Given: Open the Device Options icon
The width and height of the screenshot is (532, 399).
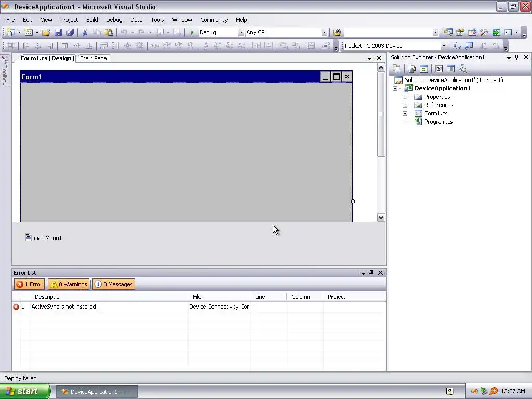Looking at the screenshot, I should click(x=469, y=46).
